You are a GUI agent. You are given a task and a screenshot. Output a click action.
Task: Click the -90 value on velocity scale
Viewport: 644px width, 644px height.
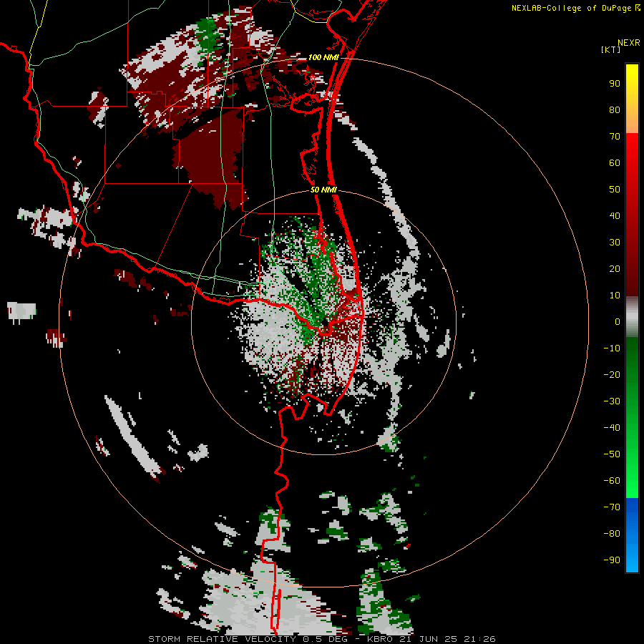pyautogui.click(x=612, y=560)
